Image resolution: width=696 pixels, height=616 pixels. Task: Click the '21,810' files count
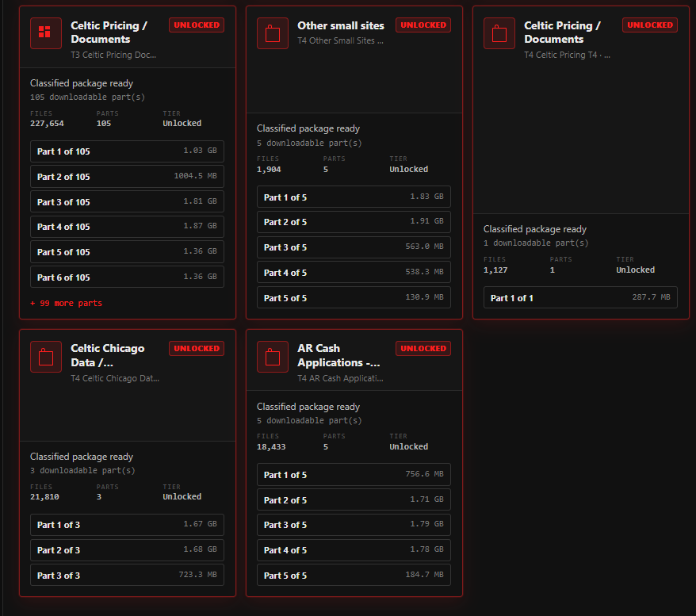tap(44, 497)
